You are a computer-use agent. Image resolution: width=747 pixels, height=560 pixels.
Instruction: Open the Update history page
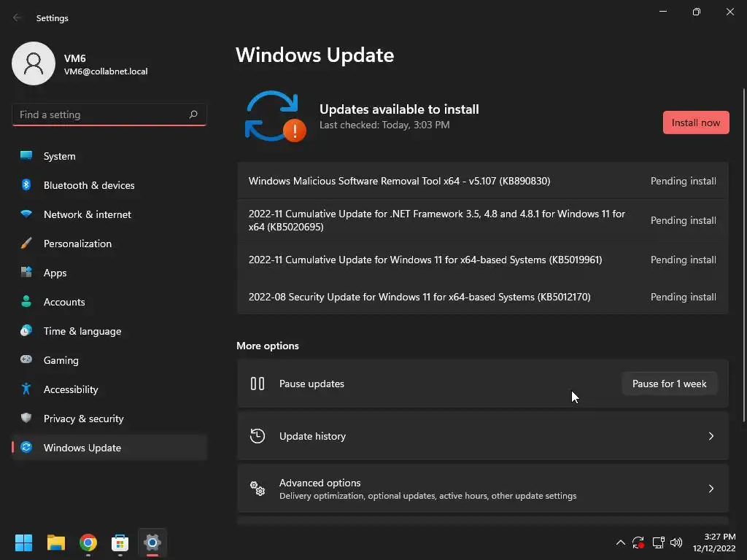483,436
